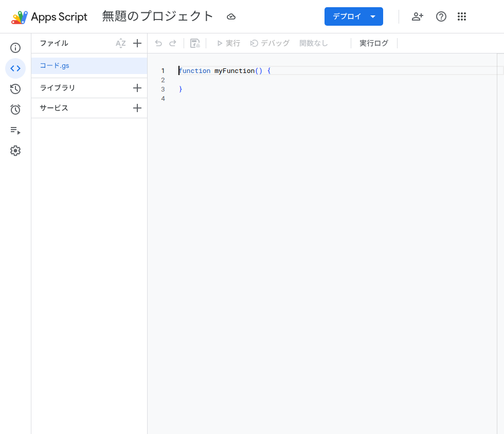Click the サービス section label
The image size is (504, 434).
pyautogui.click(x=54, y=108)
